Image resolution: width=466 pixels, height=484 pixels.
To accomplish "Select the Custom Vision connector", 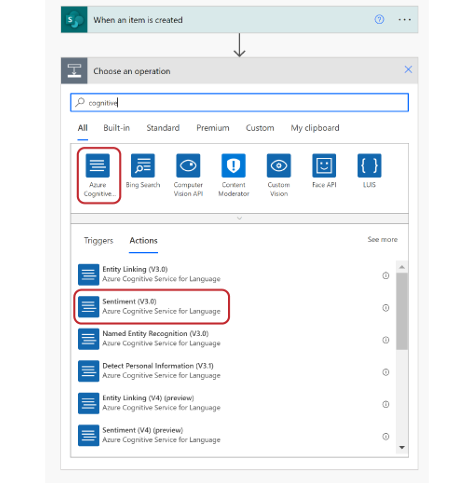I will point(279,175).
